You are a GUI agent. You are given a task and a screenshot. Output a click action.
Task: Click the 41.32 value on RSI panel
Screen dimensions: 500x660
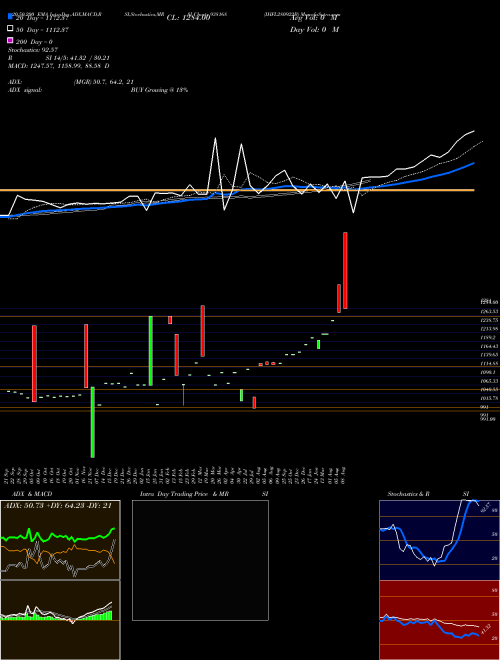485,630
